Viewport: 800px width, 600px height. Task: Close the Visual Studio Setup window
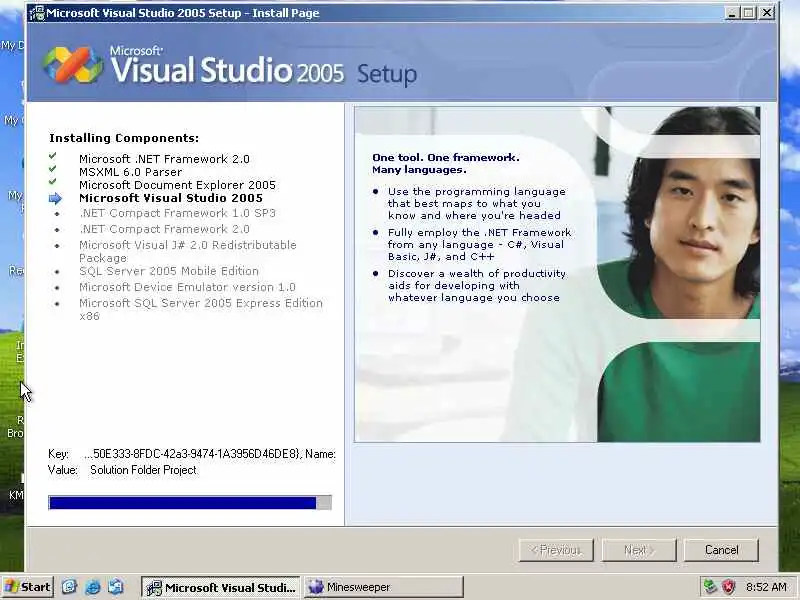767,13
